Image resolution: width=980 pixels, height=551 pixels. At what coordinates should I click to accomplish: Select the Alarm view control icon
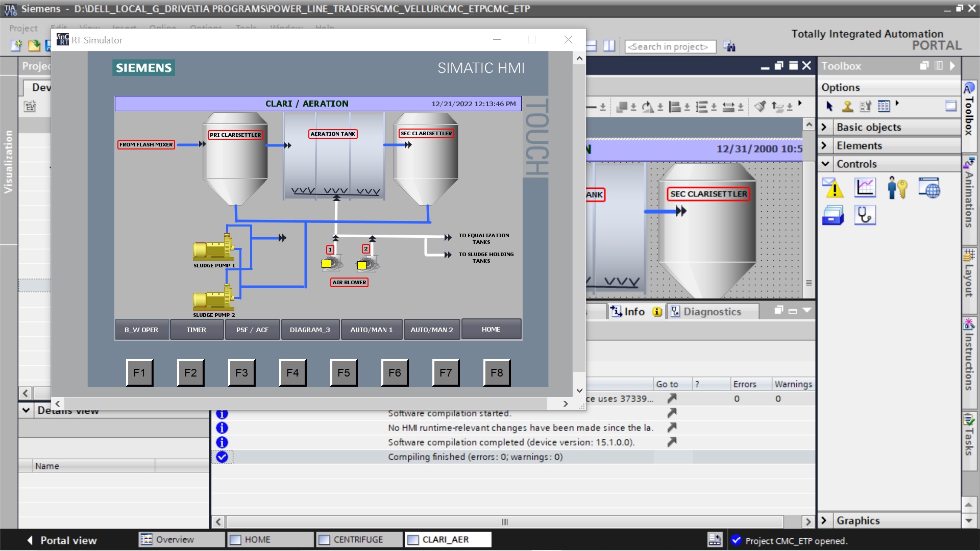[x=833, y=188]
